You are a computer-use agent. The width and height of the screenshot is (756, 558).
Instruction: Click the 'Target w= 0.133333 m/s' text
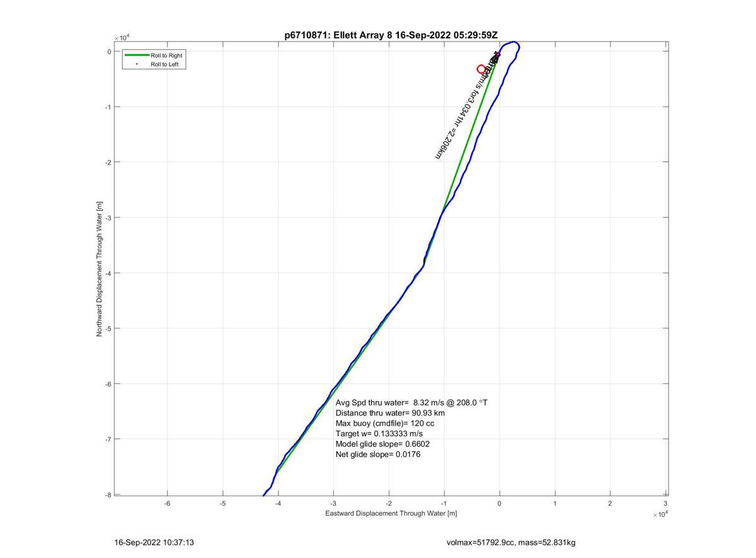(379, 434)
